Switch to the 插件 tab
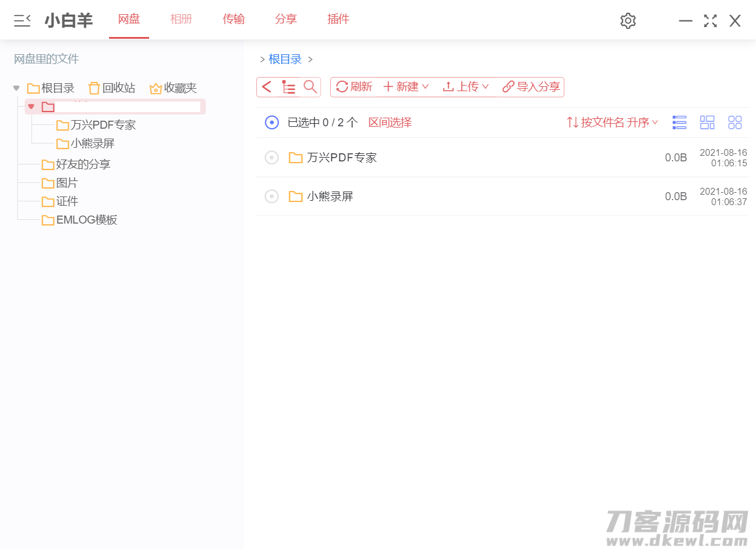 (338, 19)
